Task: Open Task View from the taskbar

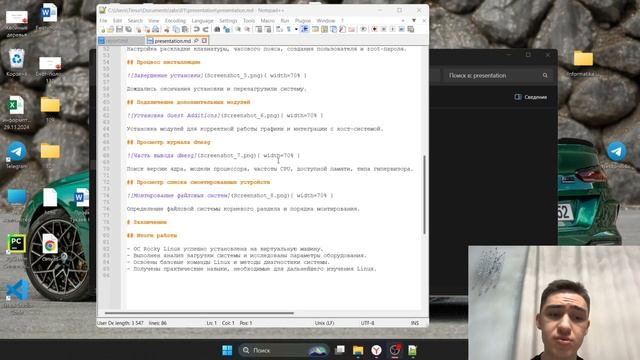Action: click(x=340, y=350)
